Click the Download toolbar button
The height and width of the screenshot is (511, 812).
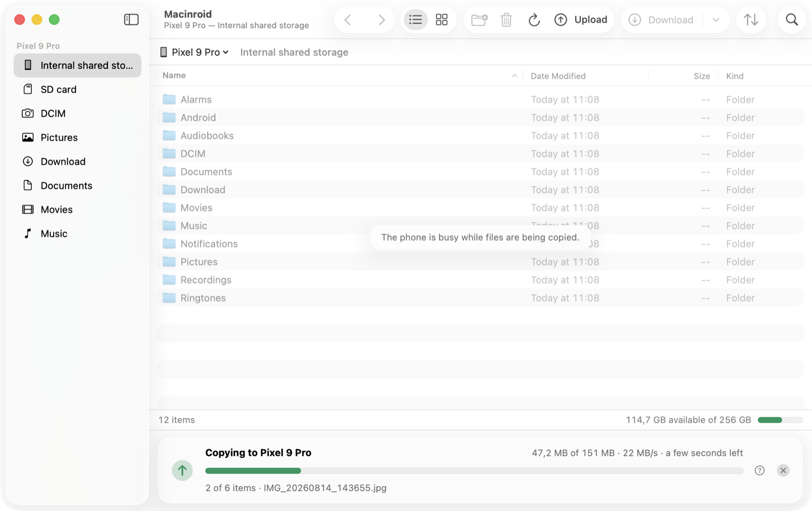[x=661, y=20]
